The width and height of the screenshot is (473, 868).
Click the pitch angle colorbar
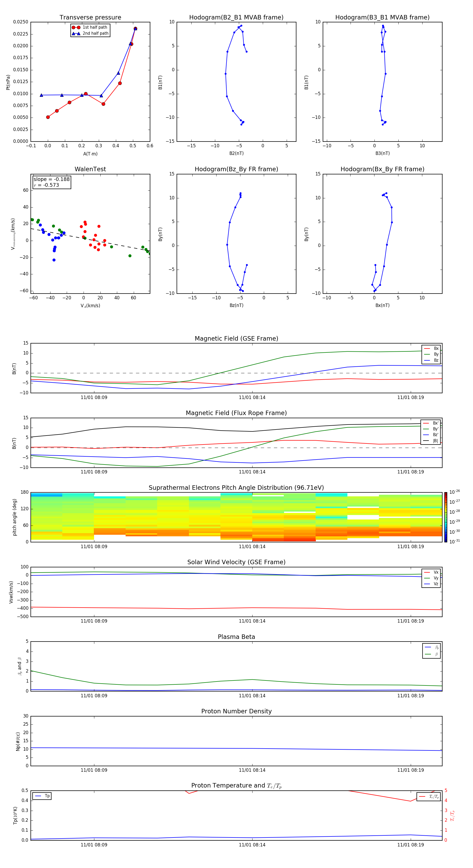pyautogui.click(x=446, y=517)
